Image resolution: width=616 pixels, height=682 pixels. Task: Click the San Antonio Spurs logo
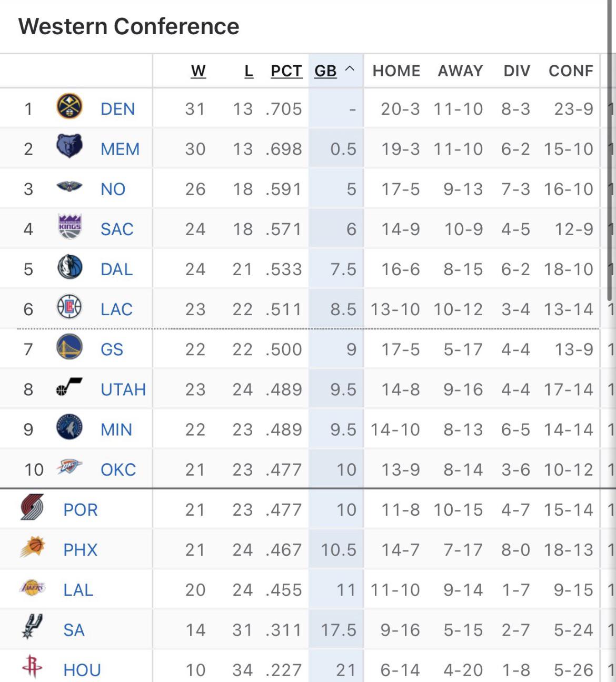point(32,627)
